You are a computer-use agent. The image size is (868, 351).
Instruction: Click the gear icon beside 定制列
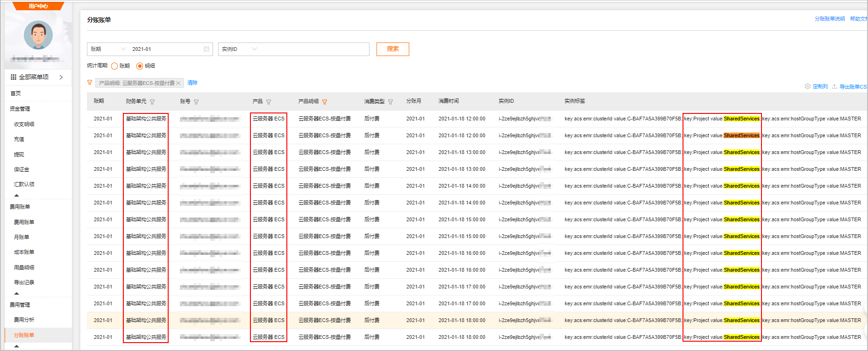pos(807,86)
